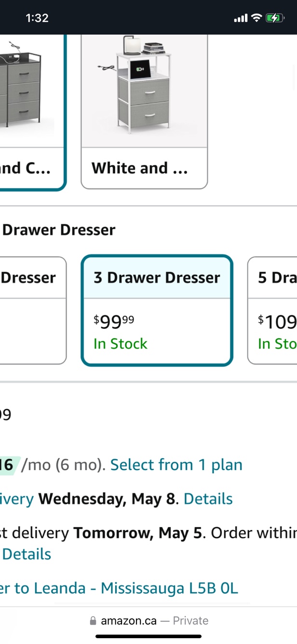
Task: Open Details link under fastest delivery
Action: click(x=27, y=554)
